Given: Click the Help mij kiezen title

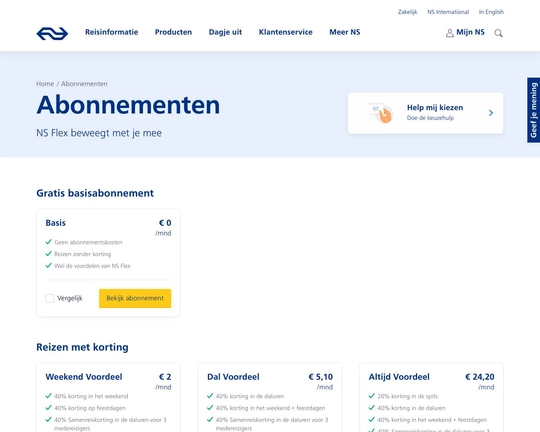Looking at the screenshot, I should pyautogui.click(x=435, y=107).
